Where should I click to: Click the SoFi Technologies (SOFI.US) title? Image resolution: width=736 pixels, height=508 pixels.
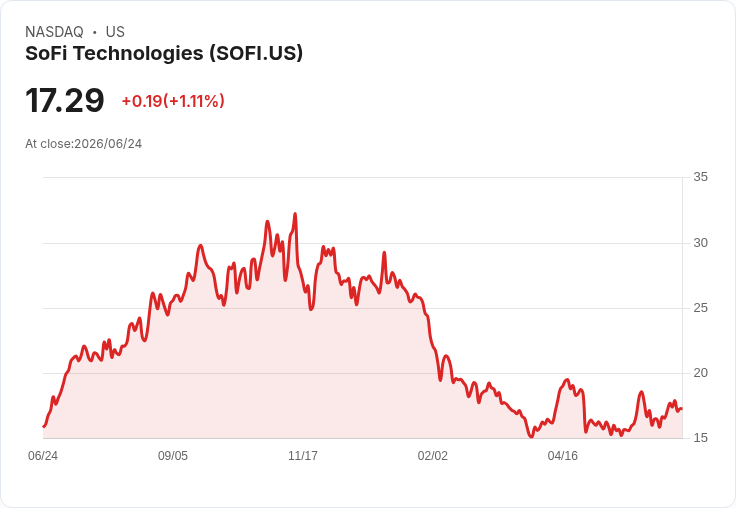pyautogui.click(x=164, y=53)
